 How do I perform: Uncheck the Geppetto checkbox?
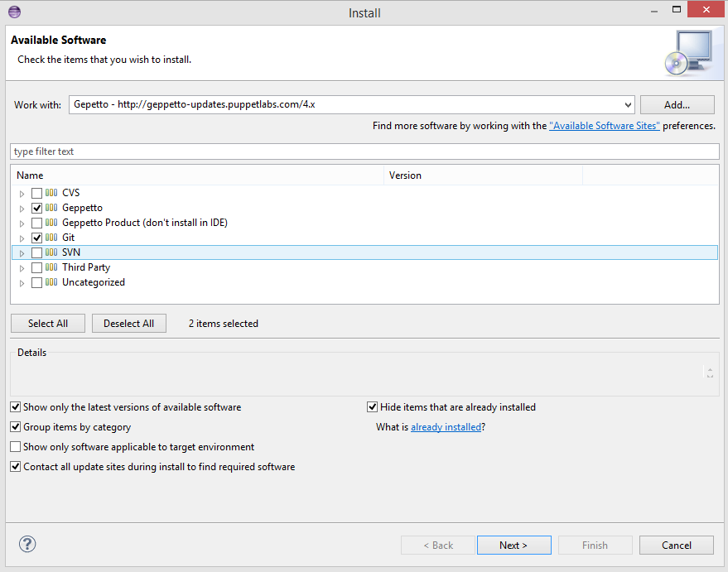tap(36, 208)
